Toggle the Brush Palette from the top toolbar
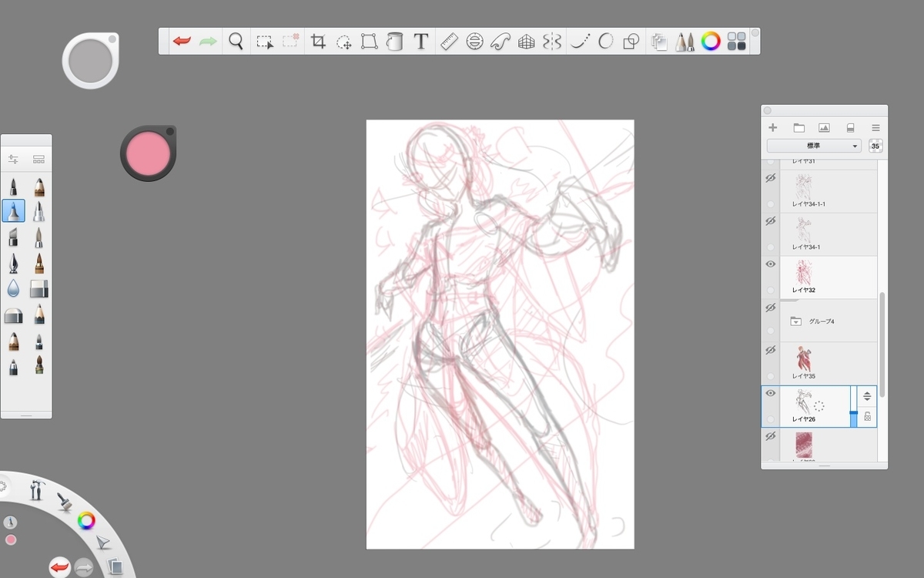This screenshot has height=578, width=924. click(685, 42)
